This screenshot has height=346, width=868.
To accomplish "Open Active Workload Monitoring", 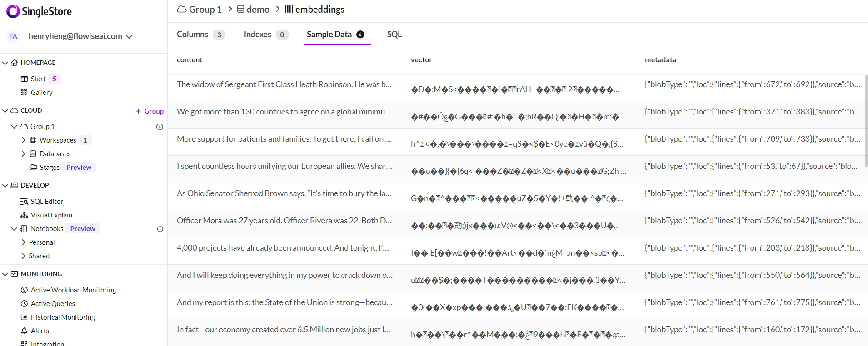I will 73,290.
